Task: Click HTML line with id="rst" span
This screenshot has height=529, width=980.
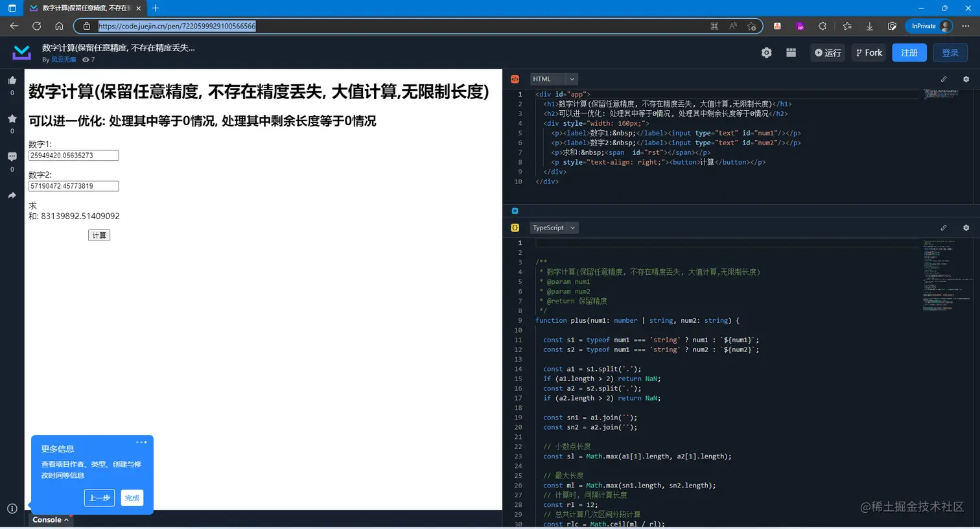Action: click(x=631, y=152)
